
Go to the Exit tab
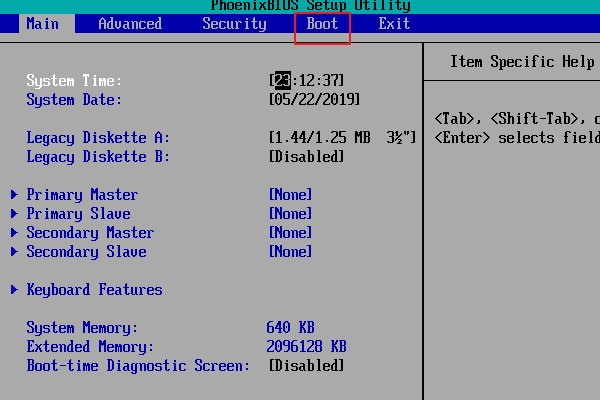coord(394,24)
